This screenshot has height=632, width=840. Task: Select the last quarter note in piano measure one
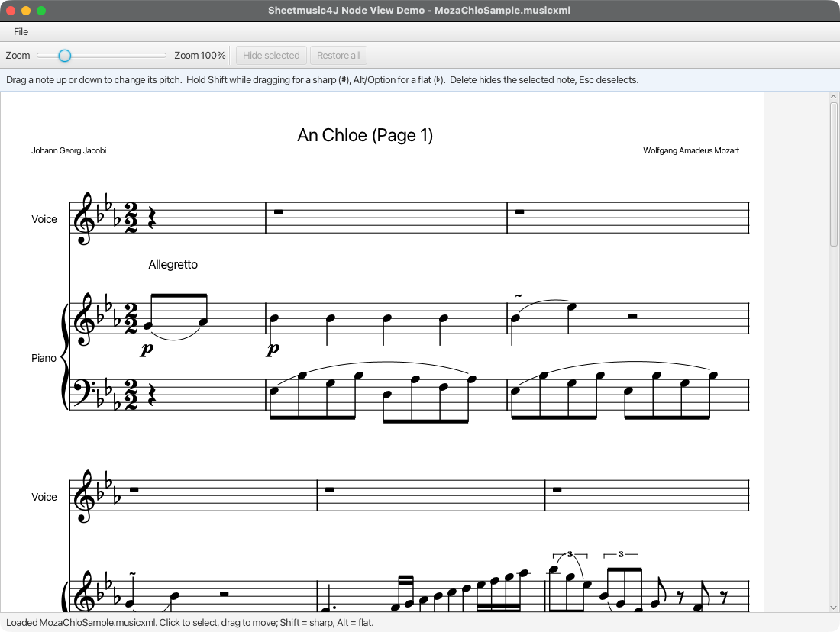tap(444, 318)
